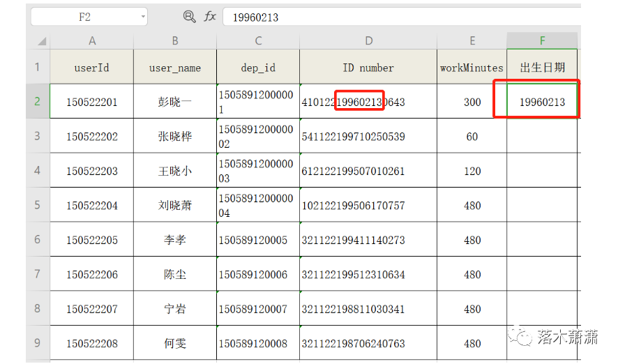
Task: Select the name cell 陈尘
Action: [x=175, y=274]
